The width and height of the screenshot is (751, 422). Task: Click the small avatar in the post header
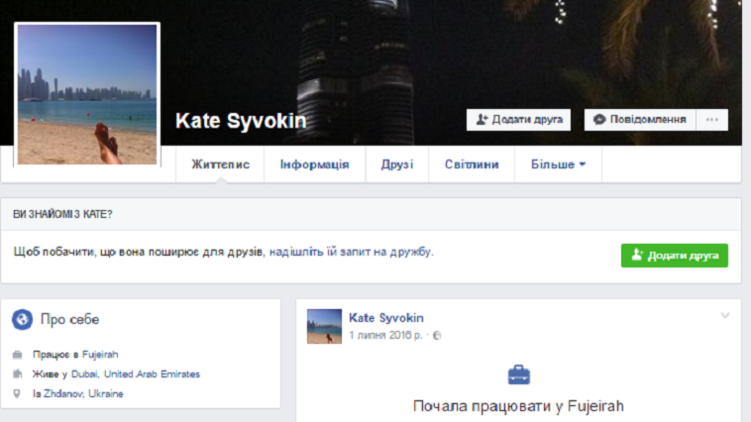click(x=324, y=326)
